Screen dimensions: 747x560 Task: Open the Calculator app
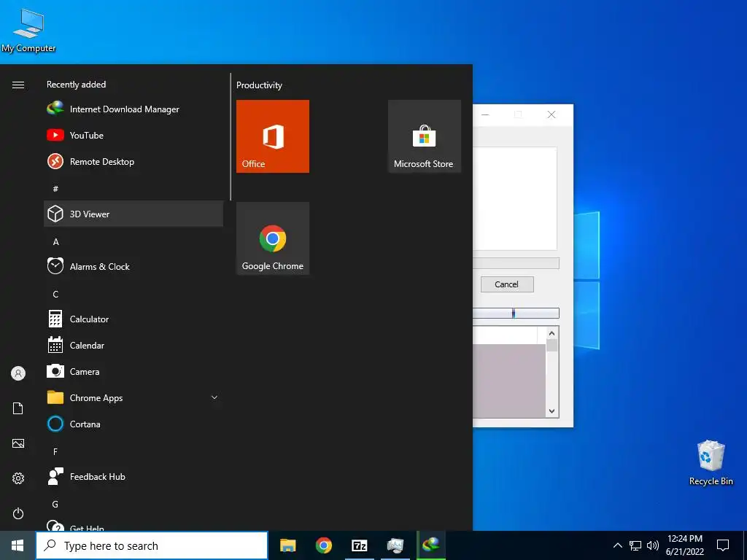[x=133, y=319]
